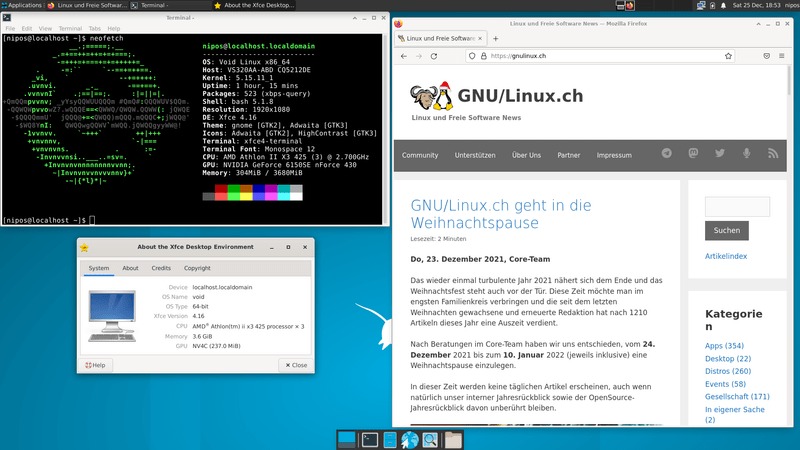Open Firefox hamburger application menu

pos(782,56)
